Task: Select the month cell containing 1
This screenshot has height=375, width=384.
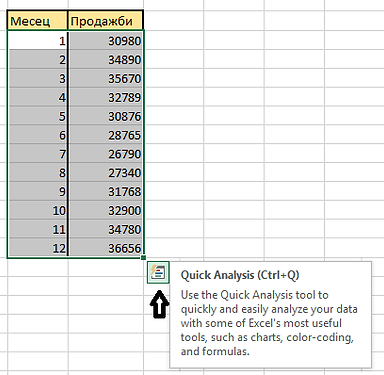Action: coord(37,41)
